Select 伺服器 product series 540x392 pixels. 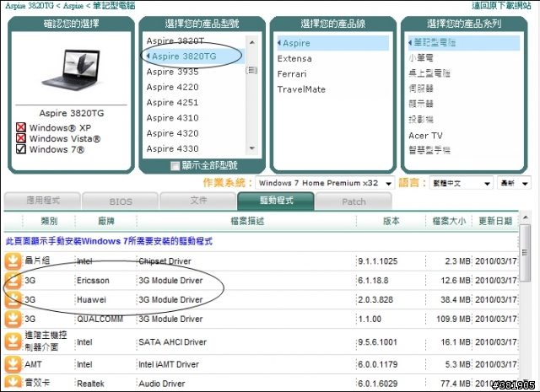[x=421, y=89]
